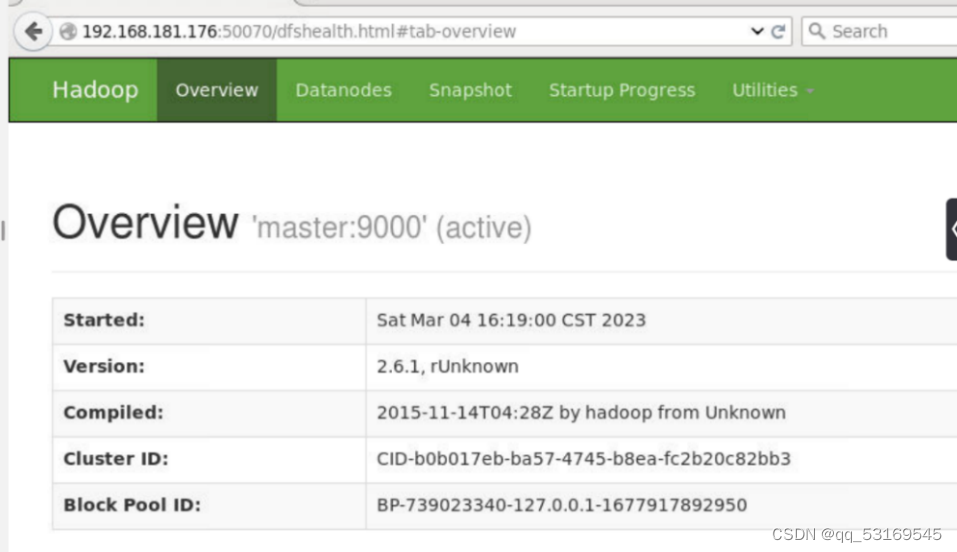The height and width of the screenshot is (552, 957).
Task: Select the 'Started:' label cell
Action: click(209, 321)
